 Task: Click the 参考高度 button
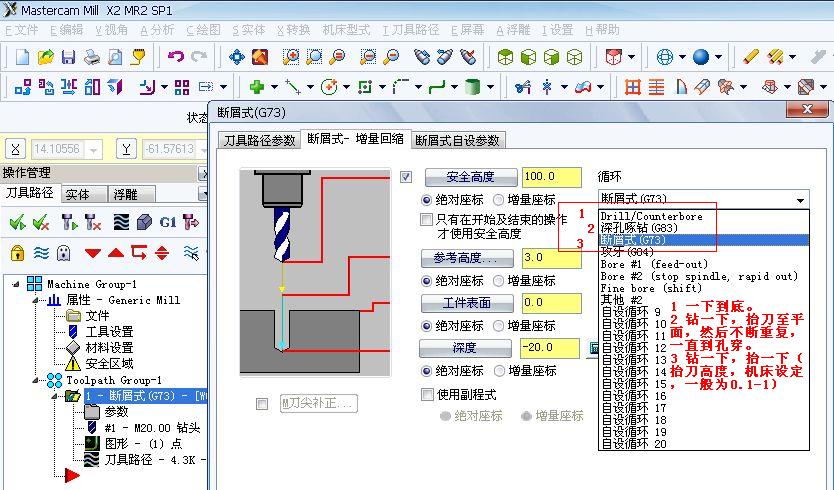[x=467, y=258]
